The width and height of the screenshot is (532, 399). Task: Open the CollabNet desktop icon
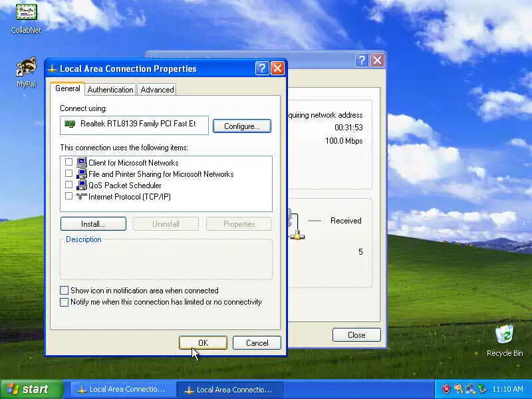coord(26,12)
